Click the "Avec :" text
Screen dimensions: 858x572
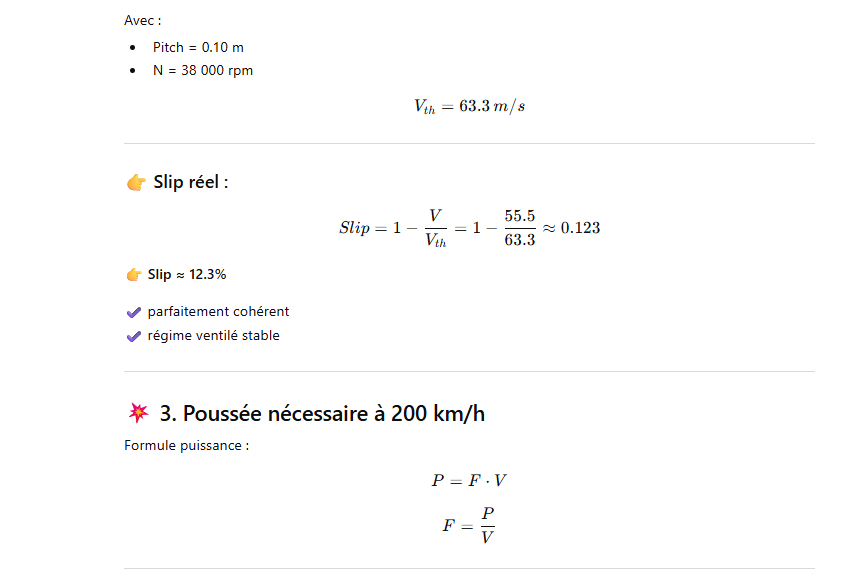[143, 21]
